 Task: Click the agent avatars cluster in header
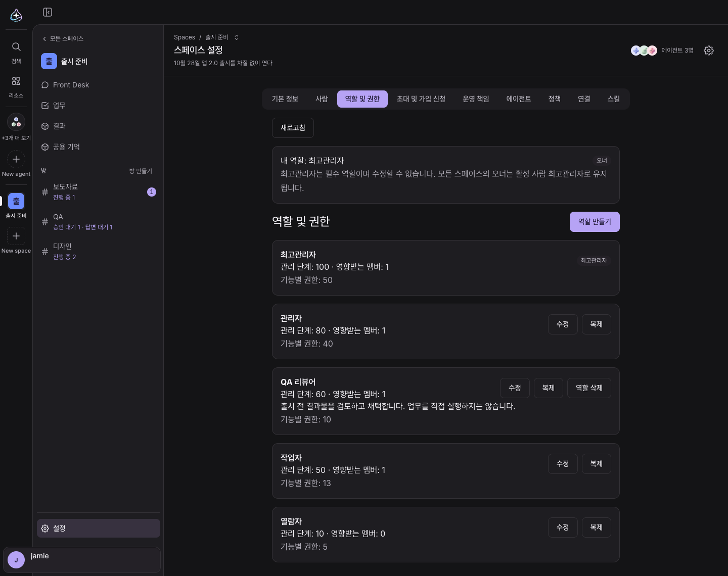pos(644,51)
